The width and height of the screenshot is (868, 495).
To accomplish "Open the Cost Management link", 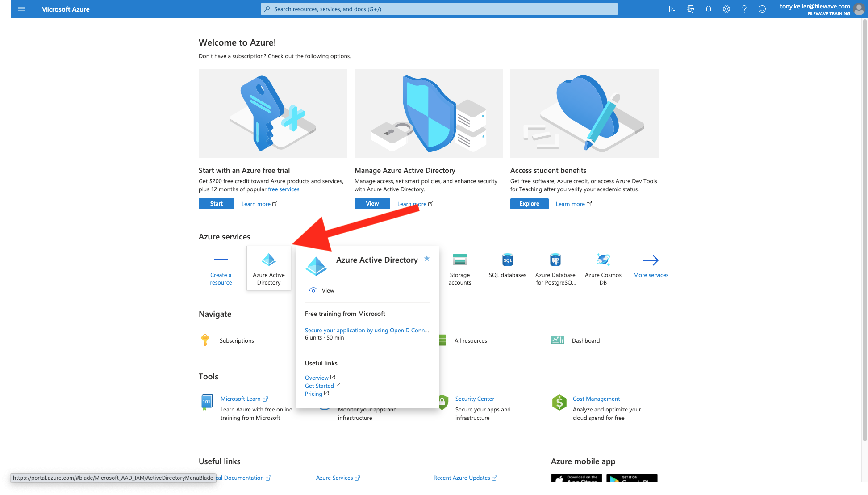I will 596,399.
